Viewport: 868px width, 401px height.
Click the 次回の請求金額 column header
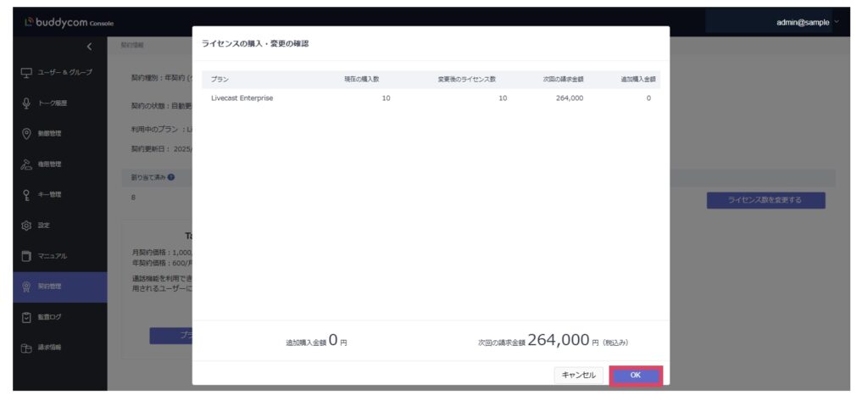563,79
